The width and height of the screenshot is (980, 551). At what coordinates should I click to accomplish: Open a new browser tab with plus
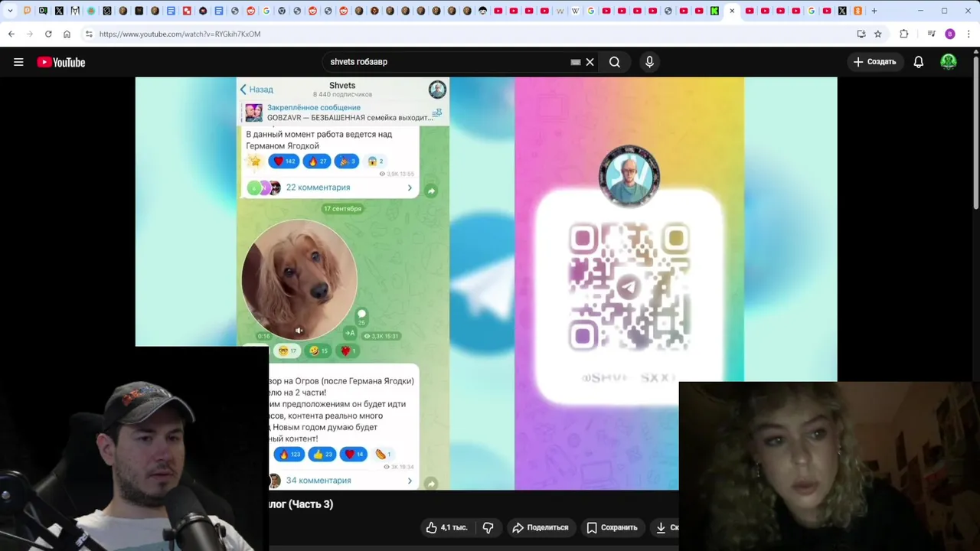point(874,11)
